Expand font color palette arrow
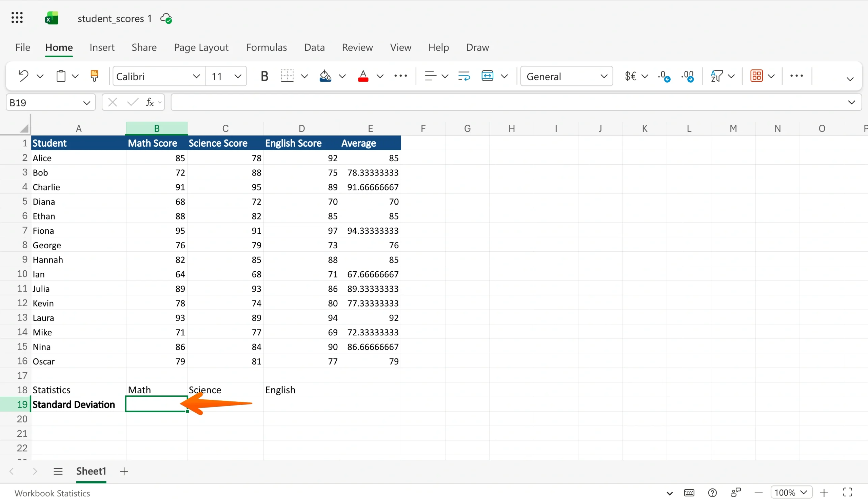Image resolution: width=868 pixels, height=500 pixels. pos(380,76)
